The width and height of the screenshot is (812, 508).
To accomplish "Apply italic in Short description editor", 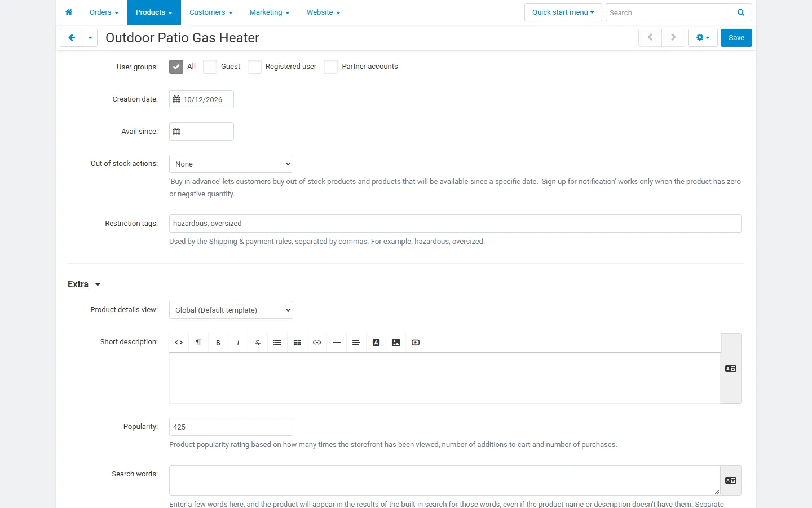I will (x=238, y=343).
